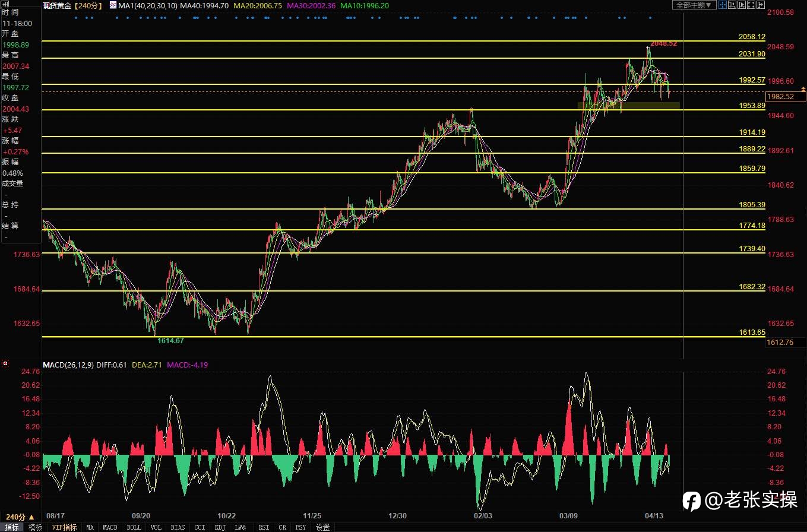Click the 2048.52 high price marker
Image resolution: width=807 pixels, height=532 pixels.
[x=663, y=44]
